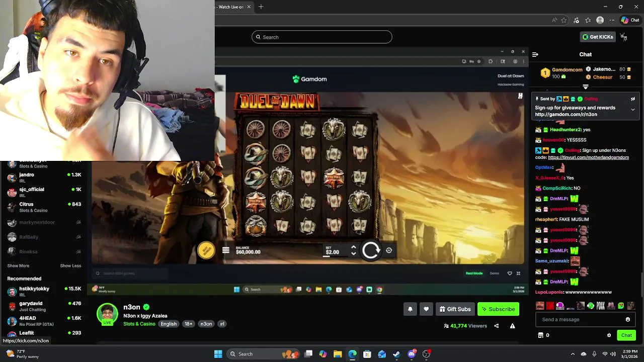Switch to Demo mode in Gamdom
The image size is (644, 362).
click(x=495, y=273)
